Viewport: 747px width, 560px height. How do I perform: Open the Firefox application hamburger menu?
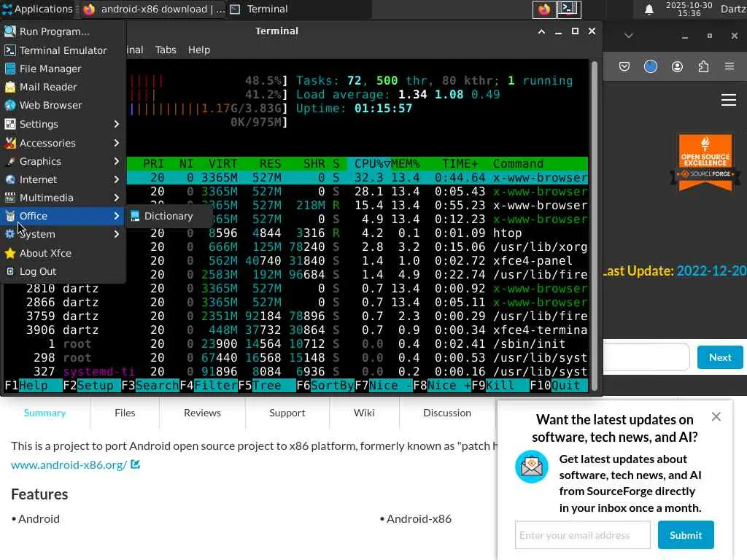729,66
